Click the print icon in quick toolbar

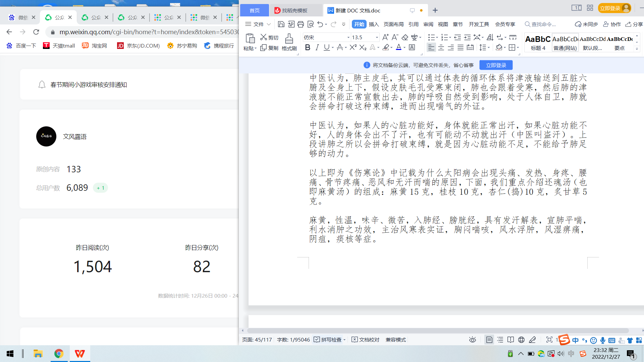[x=301, y=24]
